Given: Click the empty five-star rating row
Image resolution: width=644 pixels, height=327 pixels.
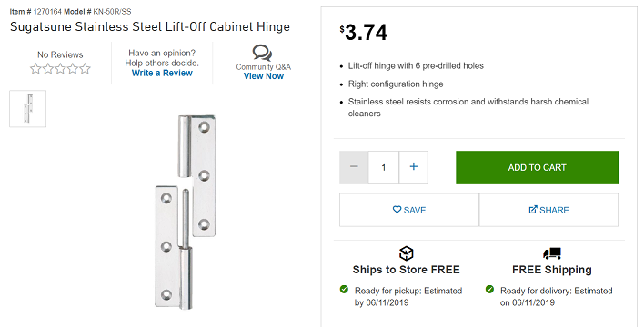Looking at the screenshot, I should pos(60,68).
